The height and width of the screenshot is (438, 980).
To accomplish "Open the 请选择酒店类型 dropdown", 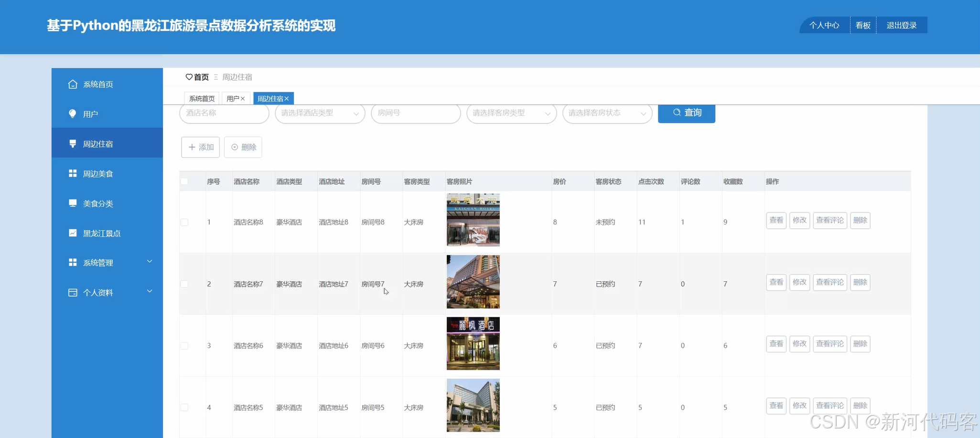I will click(320, 113).
